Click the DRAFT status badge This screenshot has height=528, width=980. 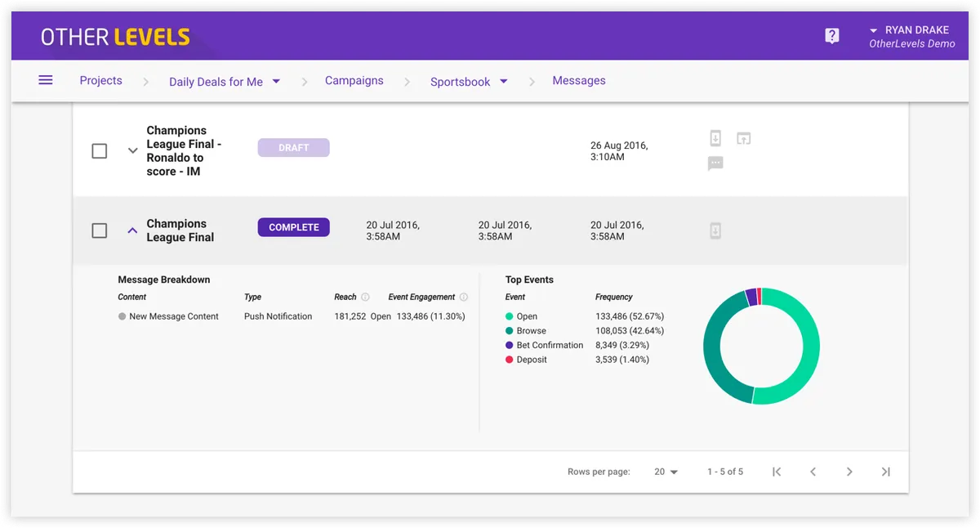click(x=293, y=148)
